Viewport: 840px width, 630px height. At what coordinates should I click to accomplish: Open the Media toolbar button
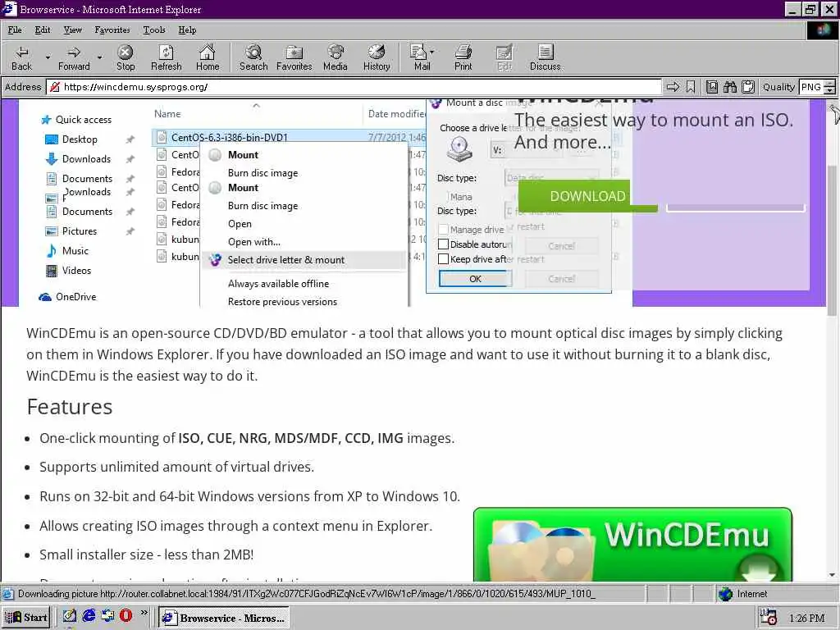point(336,58)
